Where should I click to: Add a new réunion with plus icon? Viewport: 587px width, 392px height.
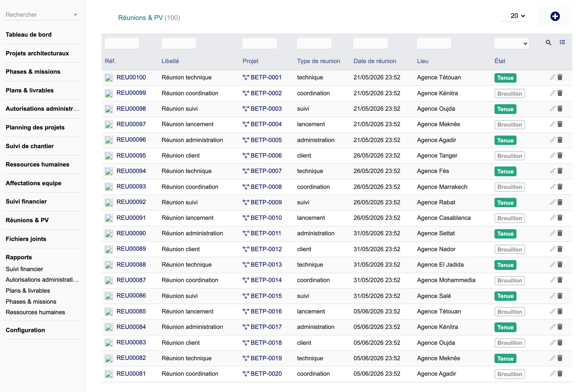coord(555,16)
